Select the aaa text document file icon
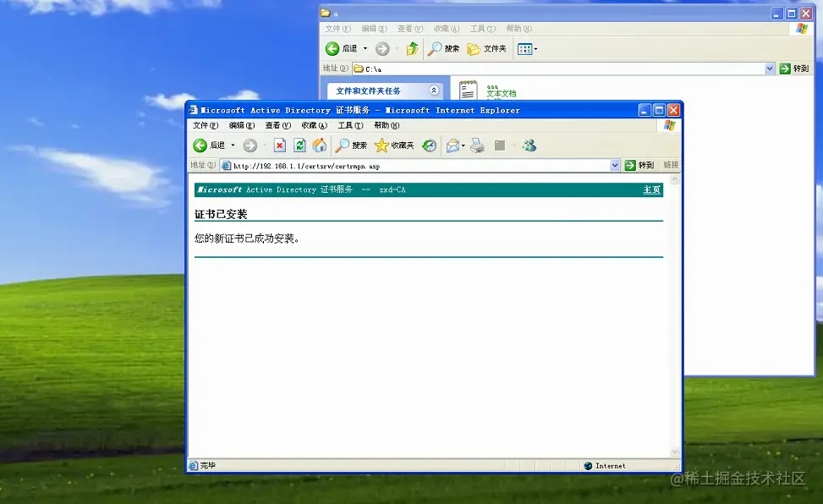The width and height of the screenshot is (823, 504). pyautogui.click(x=468, y=90)
